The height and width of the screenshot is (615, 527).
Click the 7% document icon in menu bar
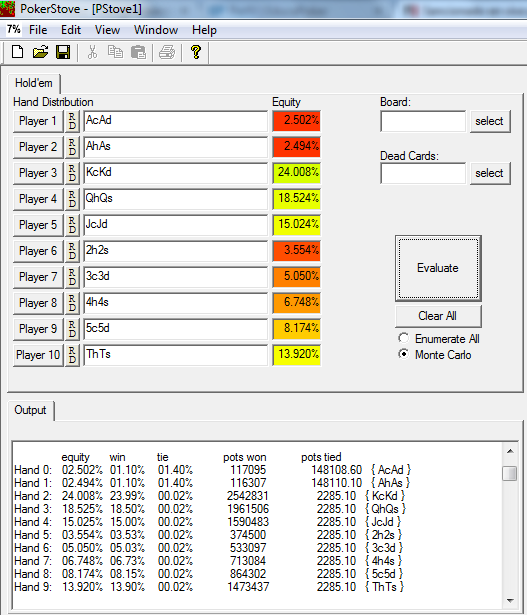coord(13,29)
